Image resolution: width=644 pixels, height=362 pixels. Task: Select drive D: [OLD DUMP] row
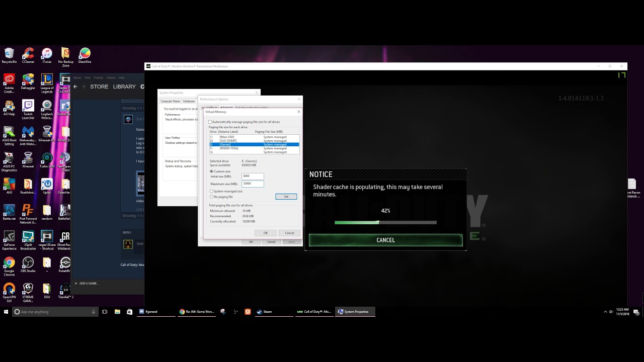[254, 141]
